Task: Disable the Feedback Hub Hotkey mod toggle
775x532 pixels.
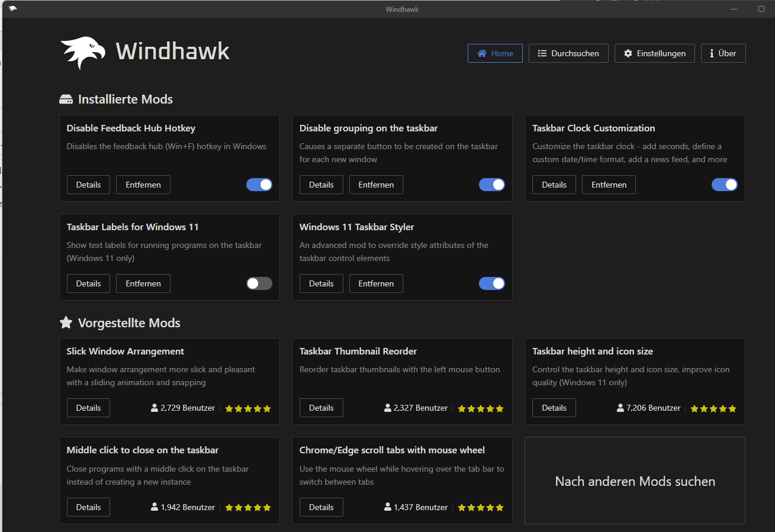Action: coord(259,185)
